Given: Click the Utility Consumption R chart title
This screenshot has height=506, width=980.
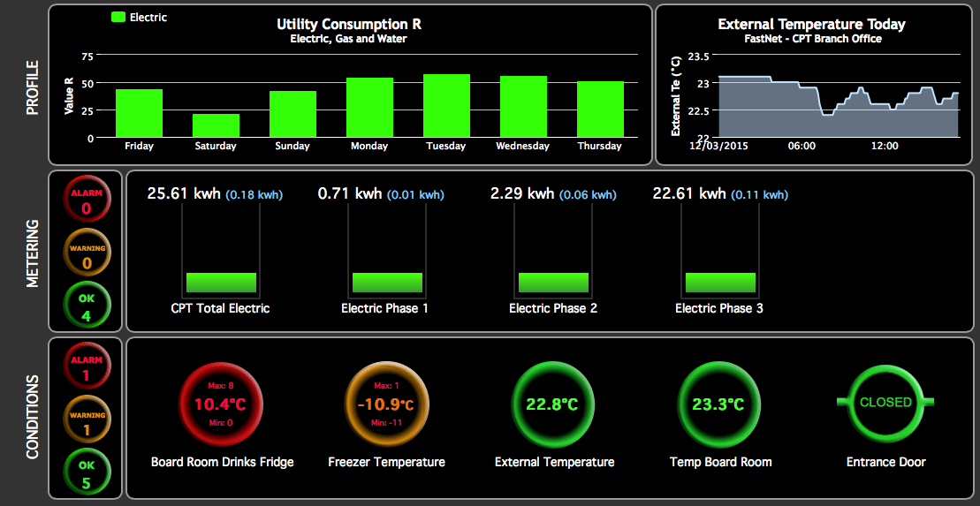Looking at the screenshot, I should tap(348, 25).
